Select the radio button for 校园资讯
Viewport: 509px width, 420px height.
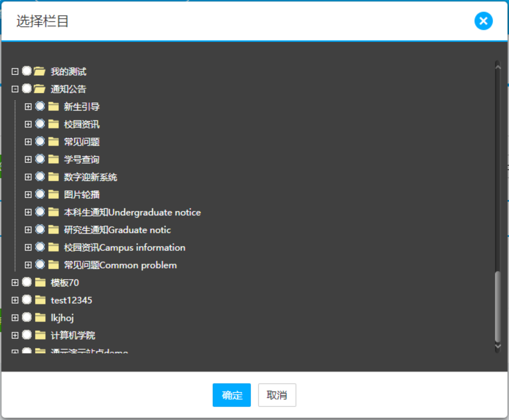click(x=40, y=124)
